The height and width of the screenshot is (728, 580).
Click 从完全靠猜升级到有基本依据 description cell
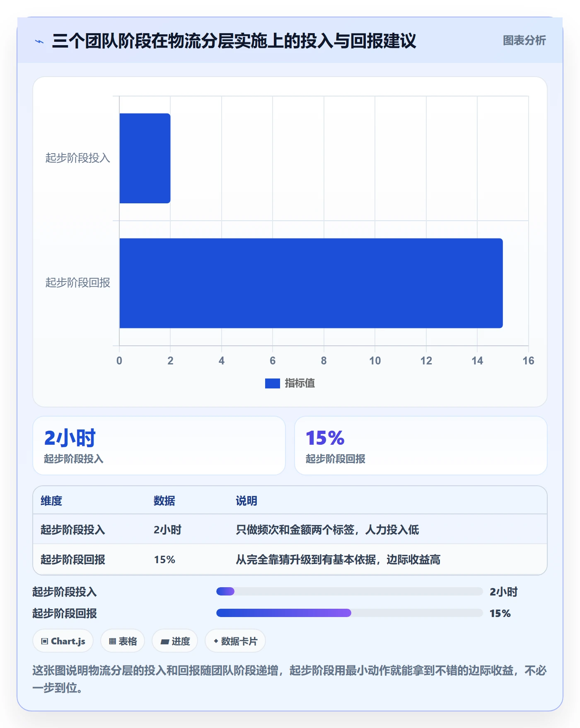(338, 560)
